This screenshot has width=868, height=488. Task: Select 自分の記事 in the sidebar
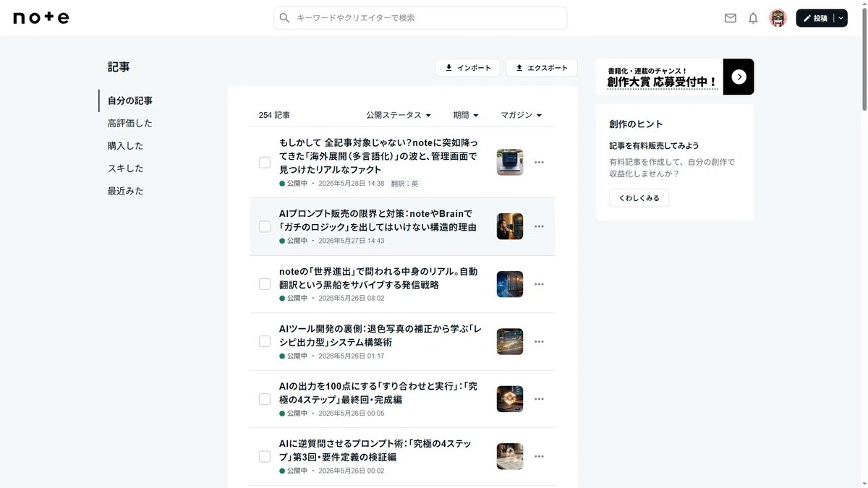130,100
